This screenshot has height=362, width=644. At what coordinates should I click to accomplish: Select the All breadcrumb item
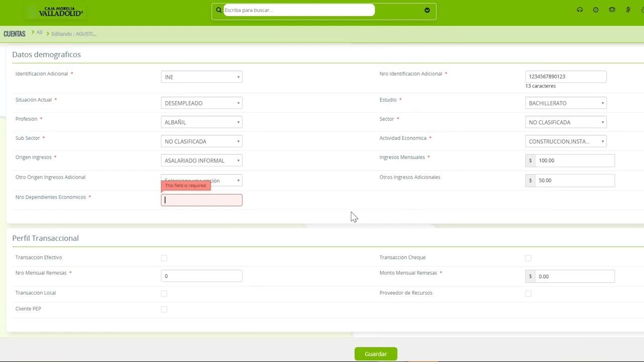[x=39, y=33]
